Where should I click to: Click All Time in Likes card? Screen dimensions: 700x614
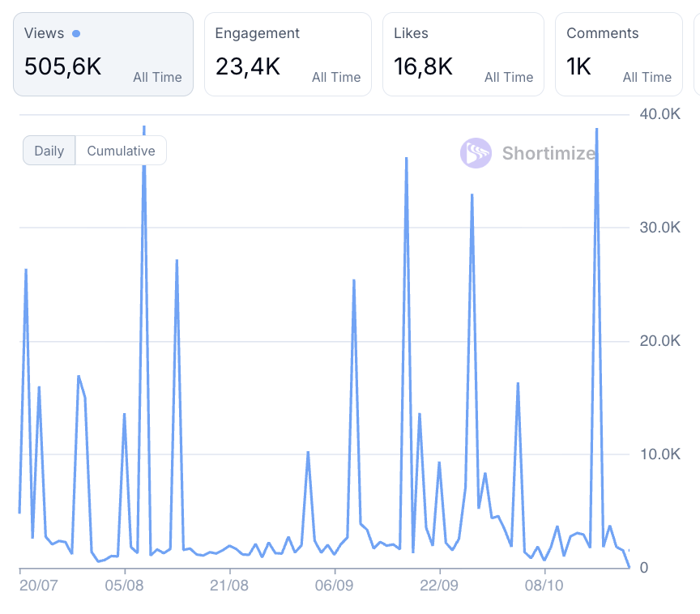point(509,78)
